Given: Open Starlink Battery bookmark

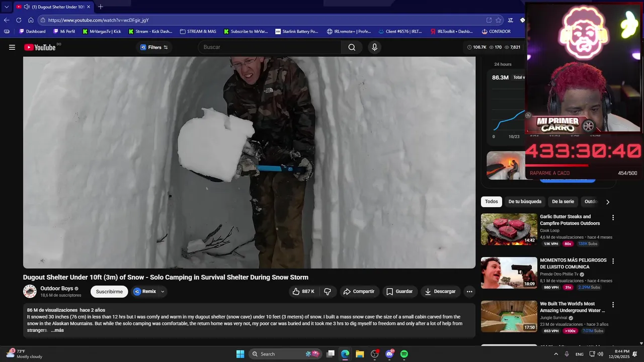Looking at the screenshot, I should click(297, 31).
